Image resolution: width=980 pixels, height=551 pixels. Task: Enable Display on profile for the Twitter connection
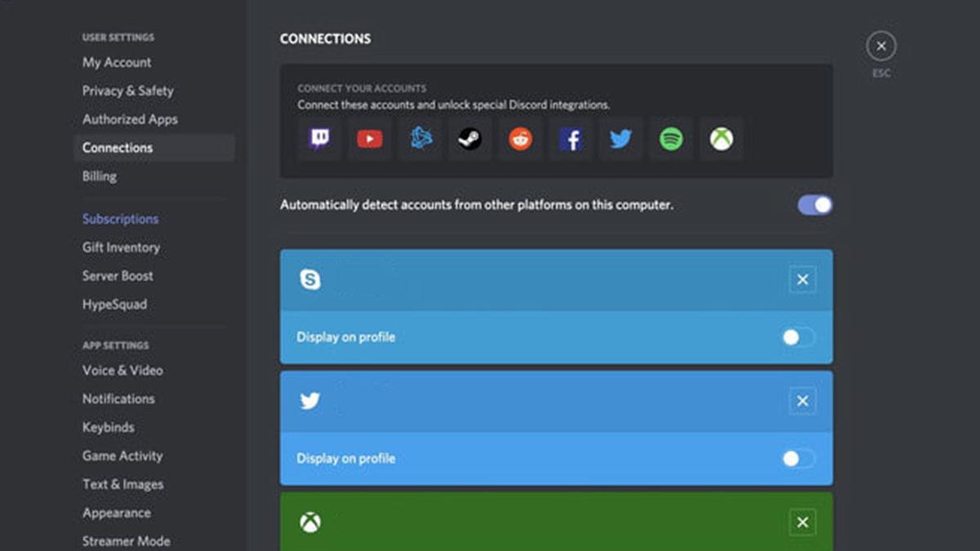click(x=797, y=459)
